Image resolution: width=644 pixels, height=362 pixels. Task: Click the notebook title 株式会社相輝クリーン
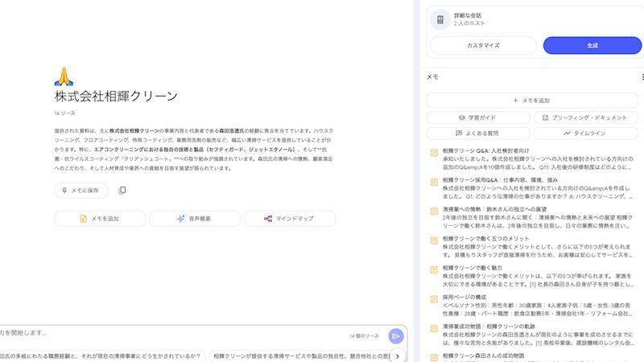point(116,96)
